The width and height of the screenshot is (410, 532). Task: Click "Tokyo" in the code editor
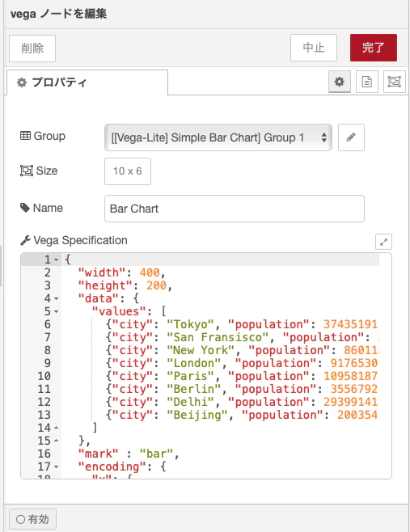(190, 324)
